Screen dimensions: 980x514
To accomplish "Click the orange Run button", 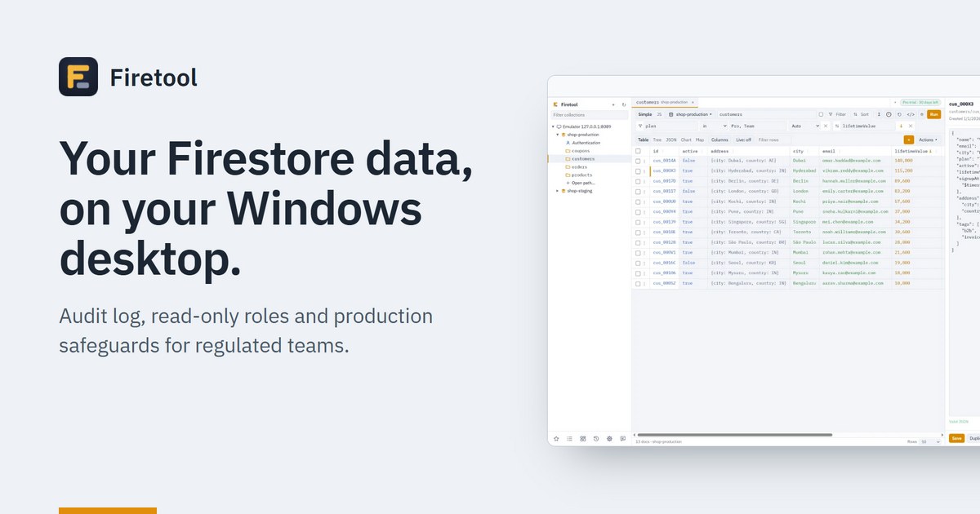I will (x=934, y=114).
